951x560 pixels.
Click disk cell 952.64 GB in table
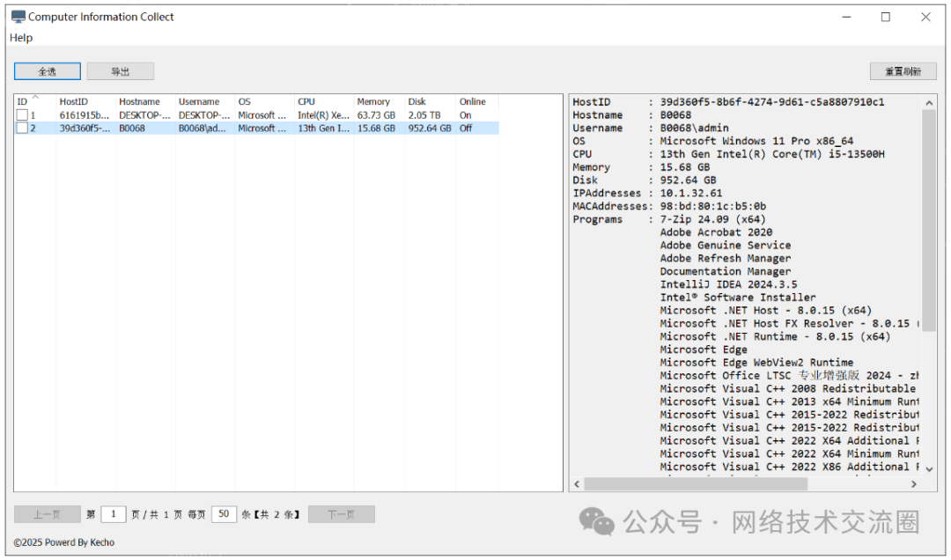430,128
